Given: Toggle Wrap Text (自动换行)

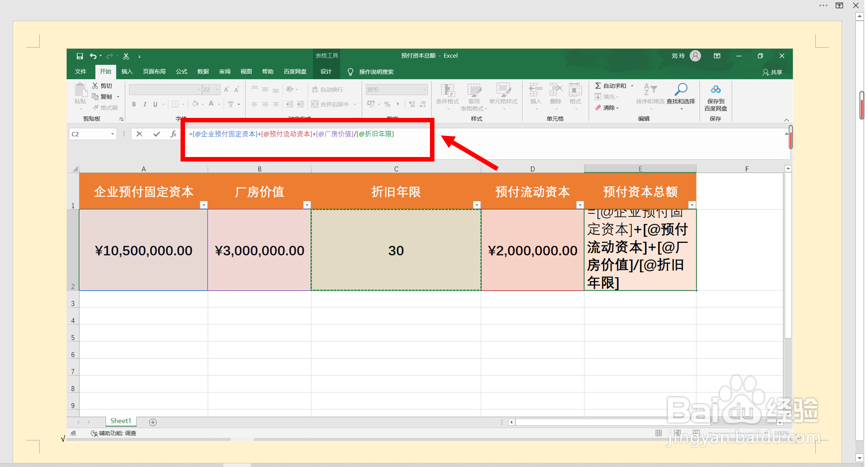Looking at the screenshot, I should point(327,90).
